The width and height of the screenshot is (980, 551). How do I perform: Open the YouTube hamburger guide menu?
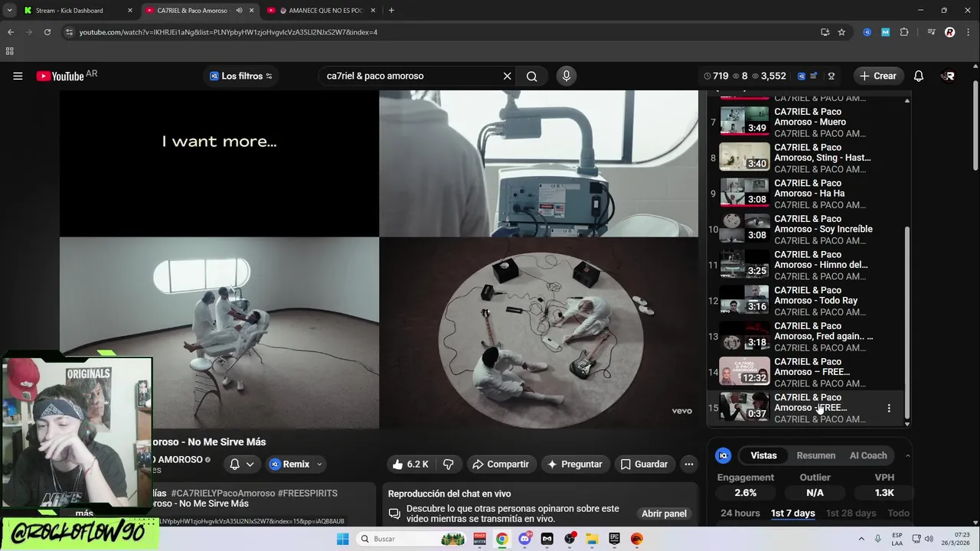tap(18, 76)
